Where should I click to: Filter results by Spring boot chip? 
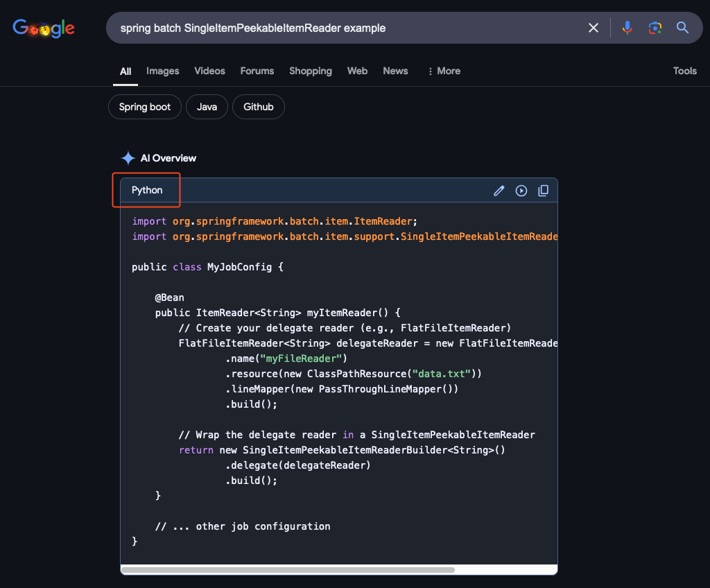click(145, 107)
